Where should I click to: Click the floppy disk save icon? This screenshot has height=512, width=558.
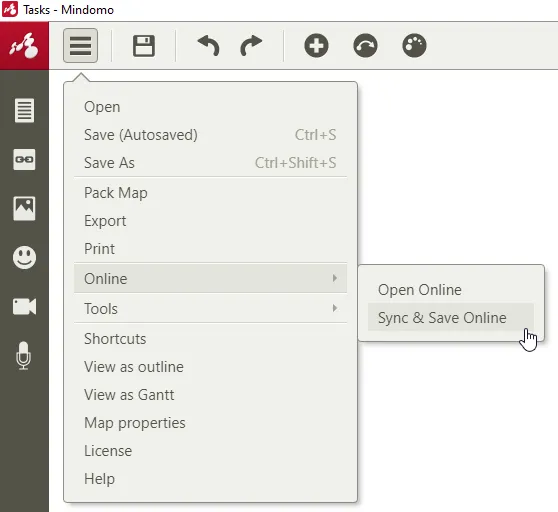(x=144, y=46)
